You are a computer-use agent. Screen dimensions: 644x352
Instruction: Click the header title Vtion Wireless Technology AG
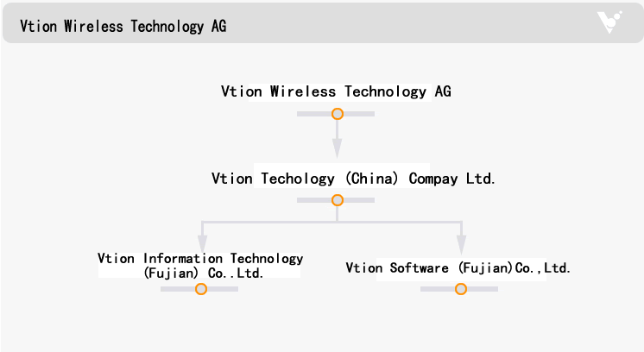(x=123, y=26)
